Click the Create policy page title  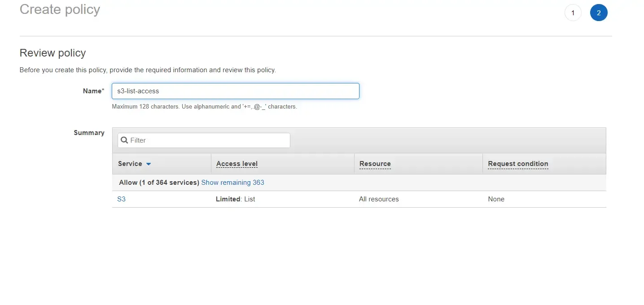[x=60, y=9]
